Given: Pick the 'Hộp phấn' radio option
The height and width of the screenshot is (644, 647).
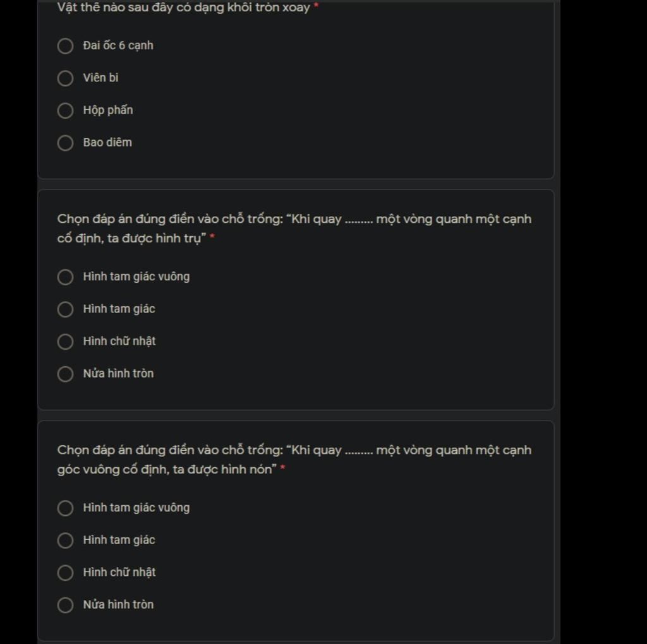Looking at the screenshot, I should pos(66,110).
